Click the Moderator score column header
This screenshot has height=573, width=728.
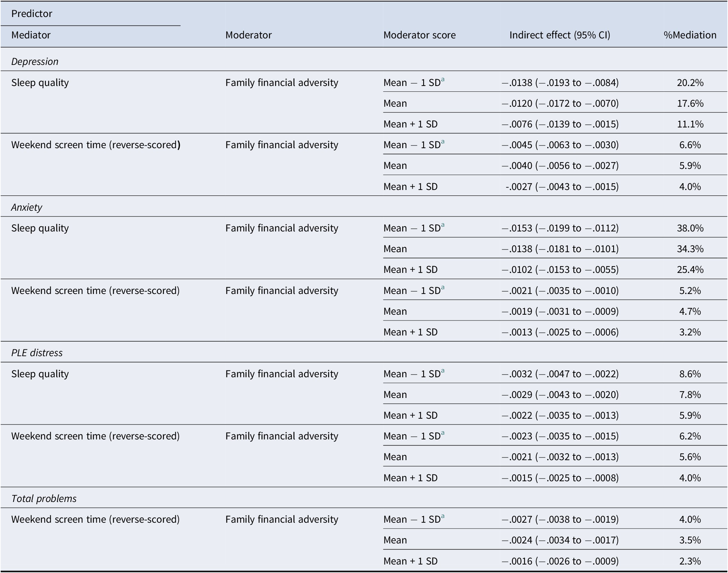click(419, 35)
